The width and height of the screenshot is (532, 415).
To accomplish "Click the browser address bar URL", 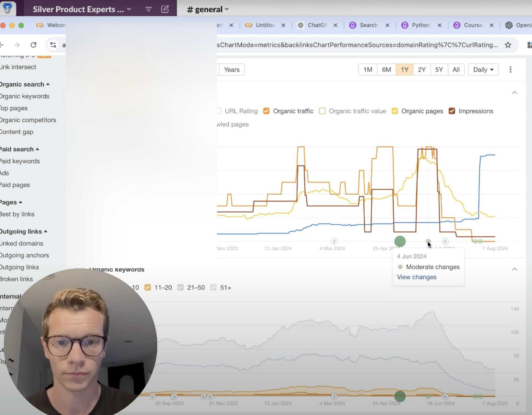I will coord(357,45).
